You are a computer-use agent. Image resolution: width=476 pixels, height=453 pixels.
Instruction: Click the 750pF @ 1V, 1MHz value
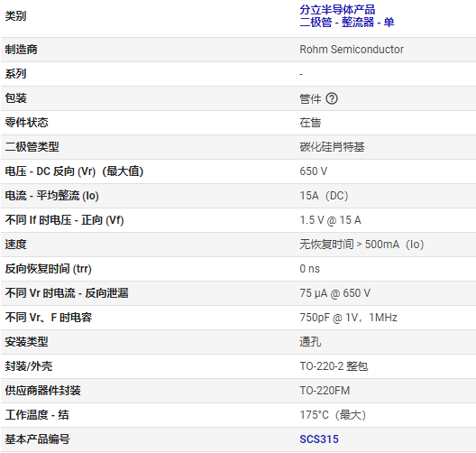(x=348, y=318)
